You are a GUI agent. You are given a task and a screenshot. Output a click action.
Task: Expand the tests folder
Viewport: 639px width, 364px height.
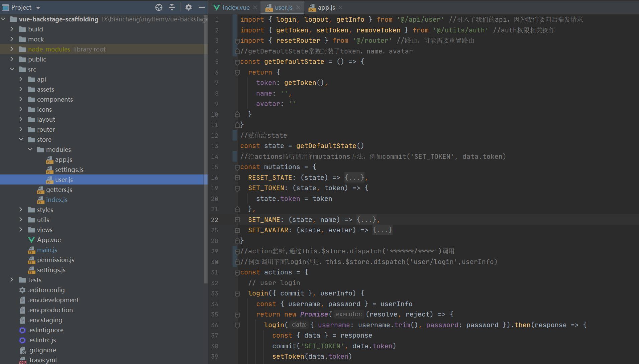click(12, 280)
